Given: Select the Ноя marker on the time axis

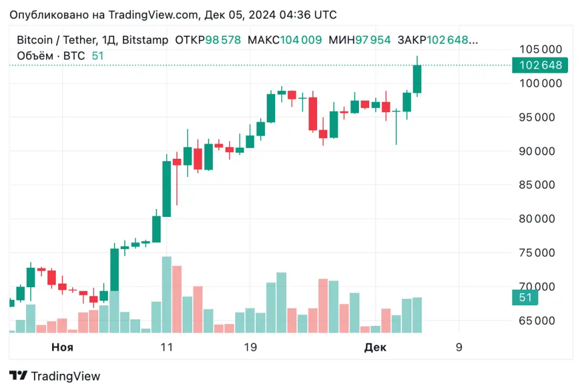Looking at the screenshot, I should [62, 347].
